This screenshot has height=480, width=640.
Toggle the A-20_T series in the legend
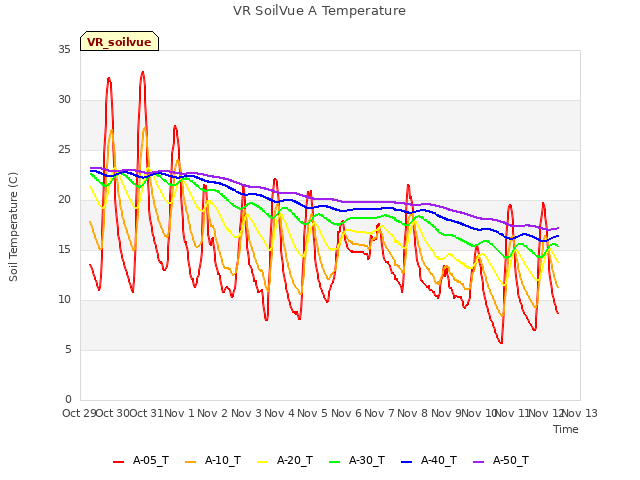click(x=285, y=461)
